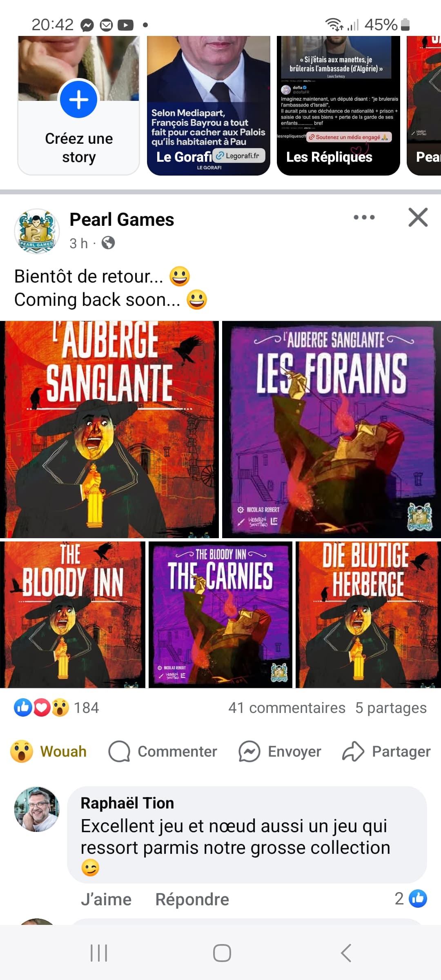Image resolution: width=441 pixels, height=980 pixels.
Task: Send post via Envoyer messenger icon
Action: (249, 751)
